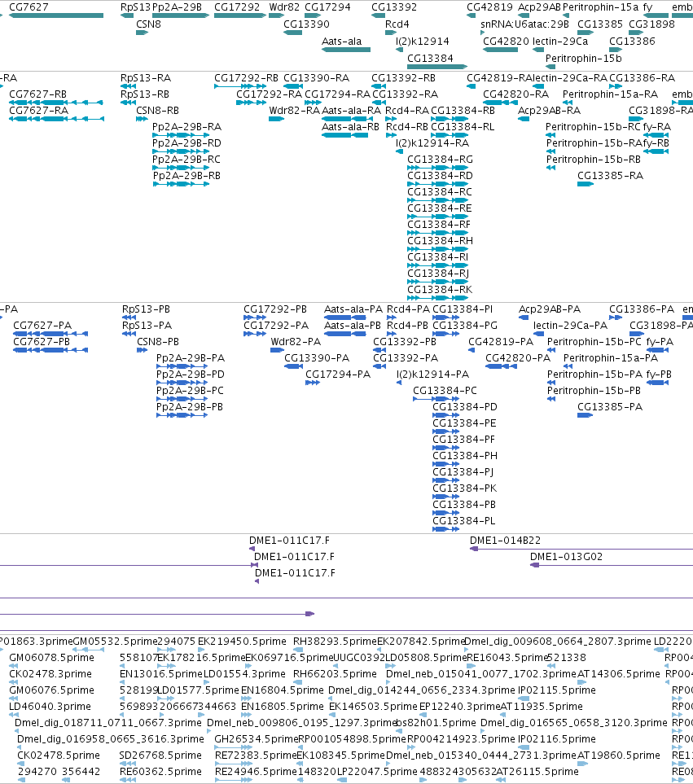The height and width of the screenshot is (784, 693).
Task: Select the RH66203.5prime EST label
Action: (x=335, y=673)
